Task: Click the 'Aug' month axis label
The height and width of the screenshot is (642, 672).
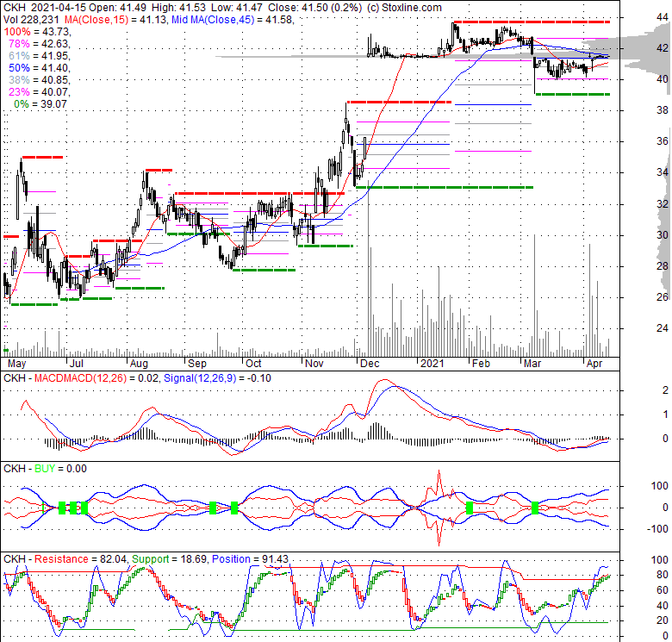Action: [x=139, y=364]
